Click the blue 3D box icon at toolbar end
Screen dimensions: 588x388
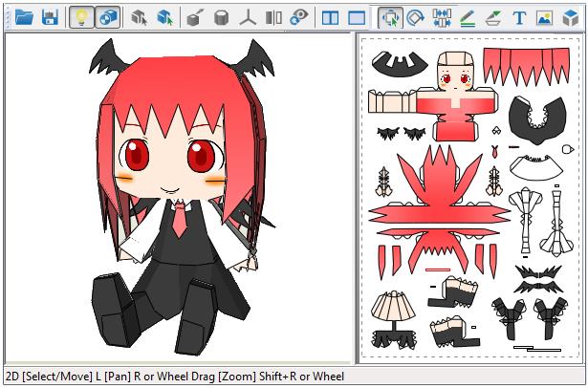[x=571, y=17]
